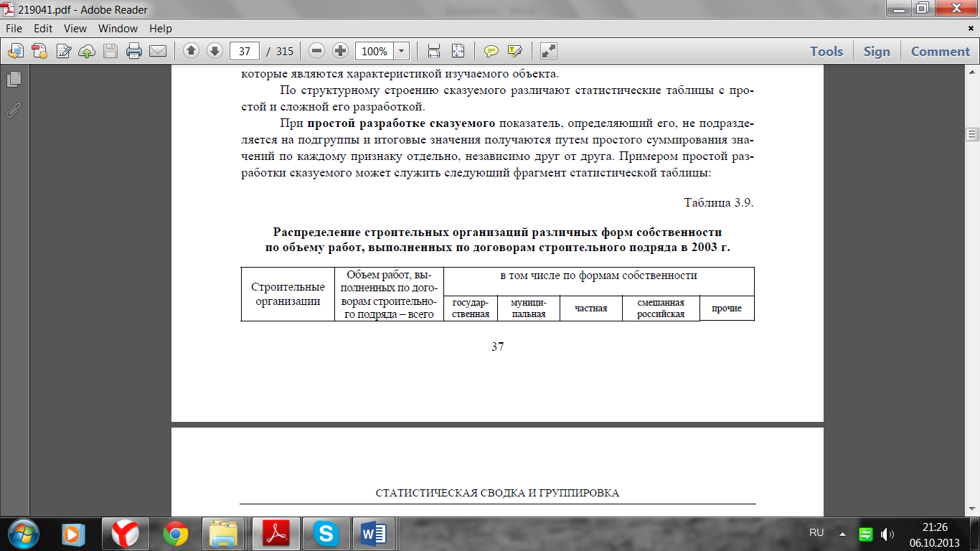
Task: Click the Send by email envelope icon
Action: click(x=158, y=51)
